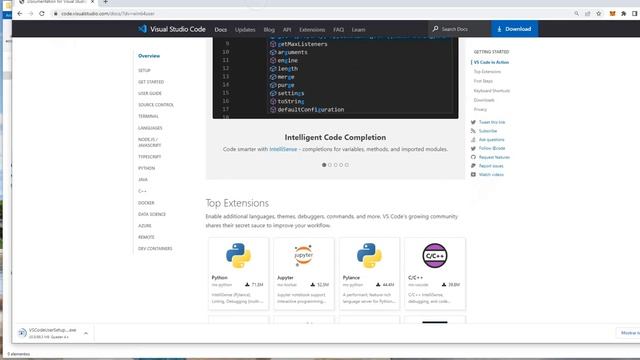Open the Updates menu item
The image size is (640, 360).
(x=245, y=29)
